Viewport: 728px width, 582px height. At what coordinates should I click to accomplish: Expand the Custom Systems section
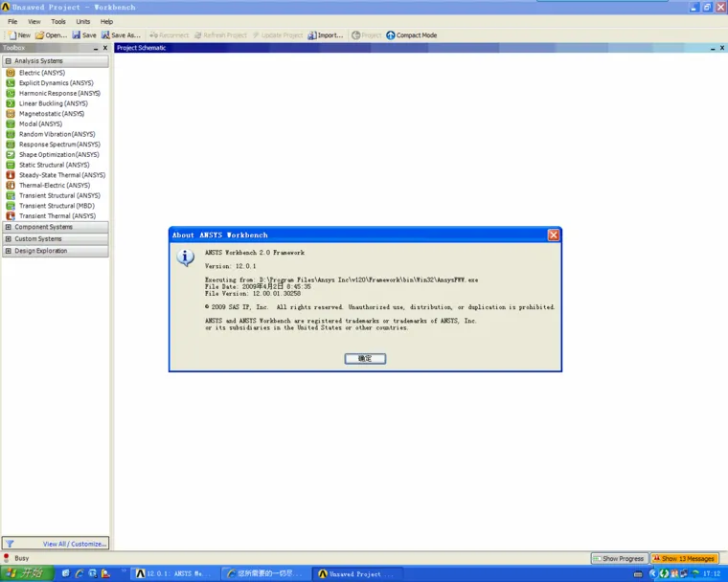point(9,238)
